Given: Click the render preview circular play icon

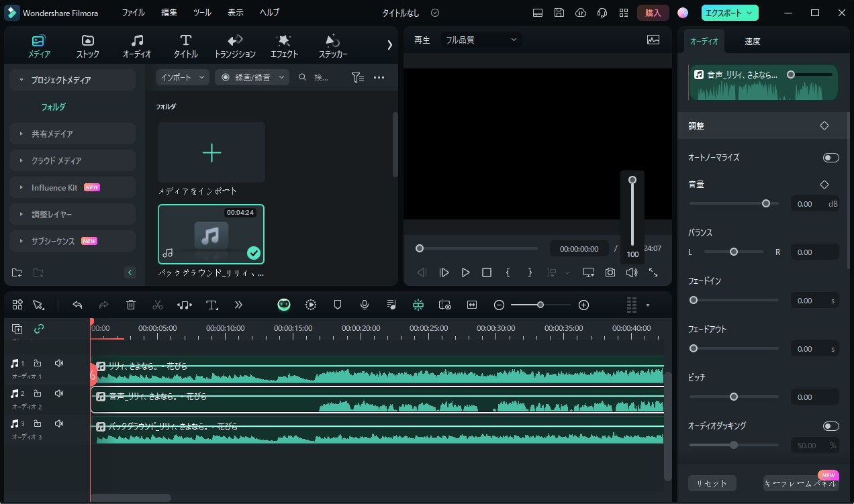Looking at the screenshot, I should (x=311, y=305).
